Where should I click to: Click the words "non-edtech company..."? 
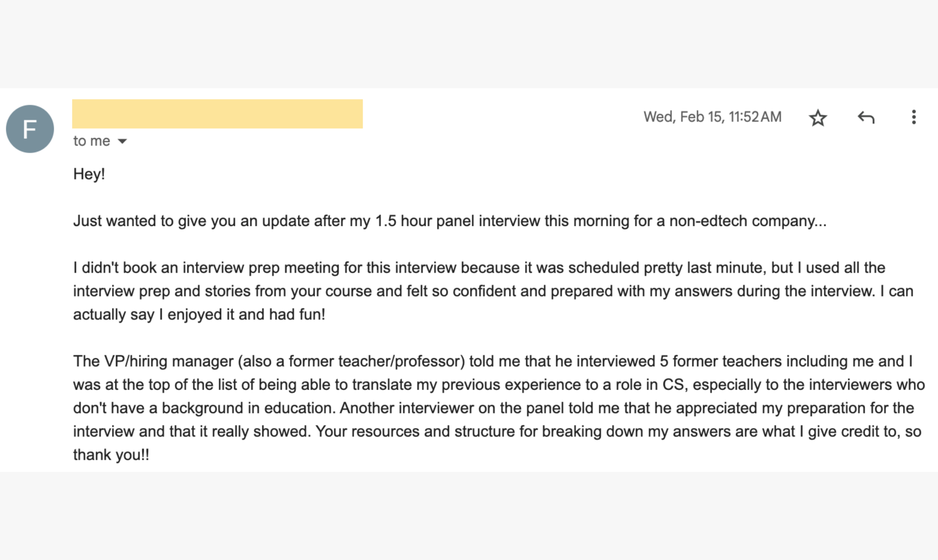pos(747,221)
